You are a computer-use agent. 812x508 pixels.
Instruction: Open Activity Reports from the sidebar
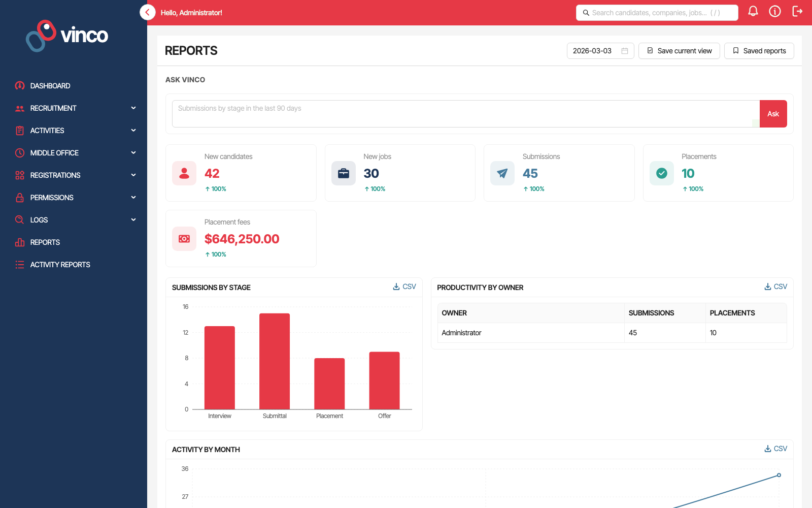(x=60, y=265)
